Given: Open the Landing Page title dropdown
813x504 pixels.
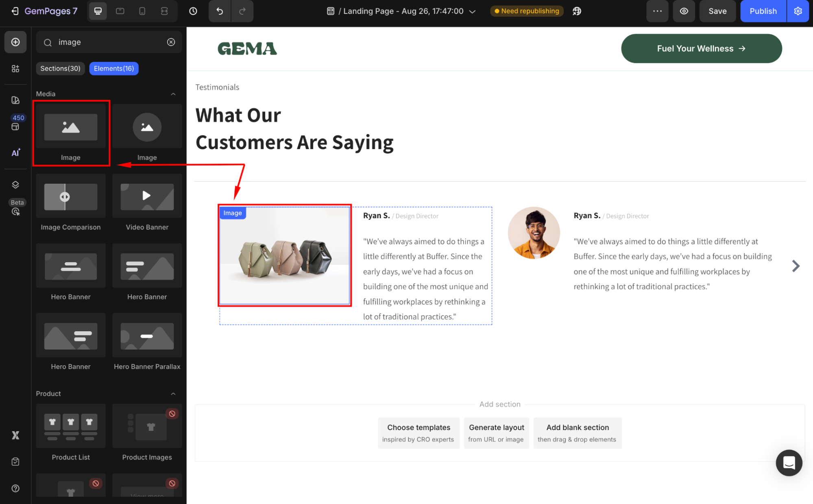Looking at the screenshot, I should (x=472, y=11).
